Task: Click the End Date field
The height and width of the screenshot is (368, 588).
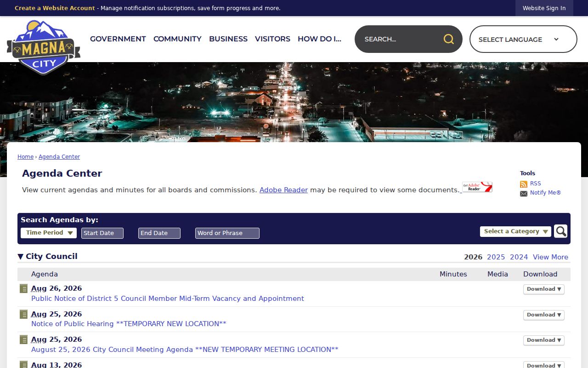Action: point(159,233)
